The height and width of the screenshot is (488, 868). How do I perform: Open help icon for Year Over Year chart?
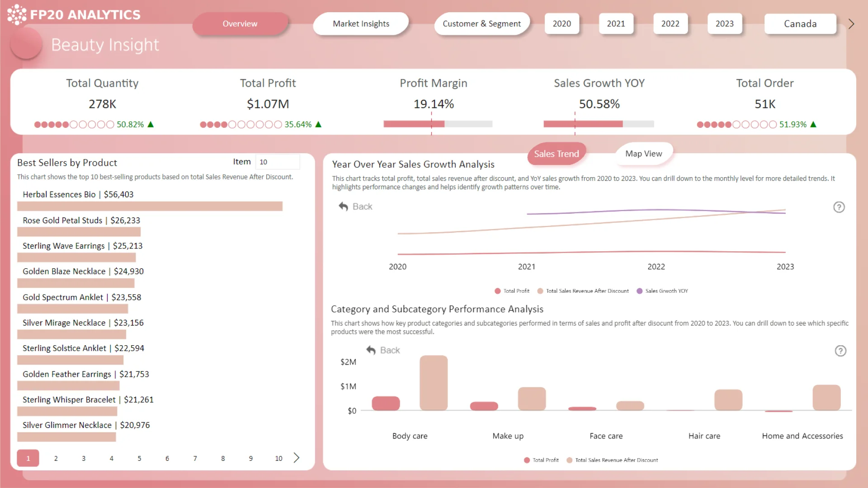click(839, 207)
